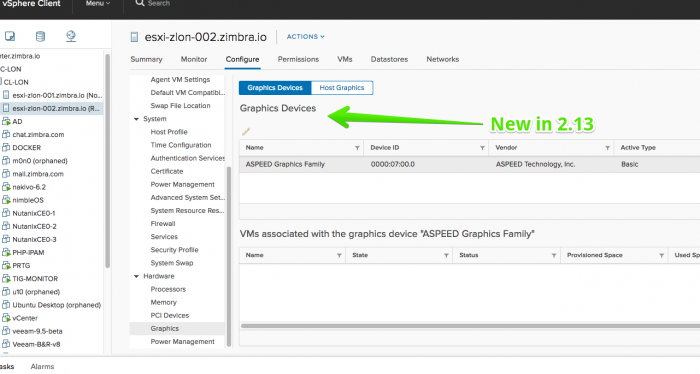The height and width of the screenshot is (374, 700).
Task: Click the inventory tree vertical scrollbar
Action: [x=107, y=161]
